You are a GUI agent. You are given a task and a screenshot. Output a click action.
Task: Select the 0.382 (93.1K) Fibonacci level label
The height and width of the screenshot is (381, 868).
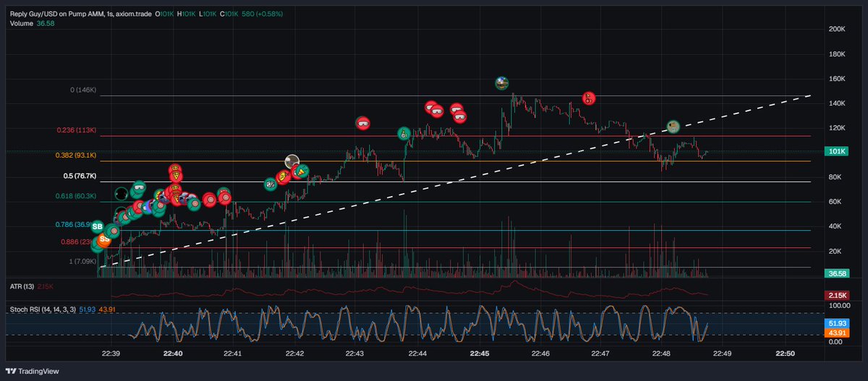(x=75, y=155)
